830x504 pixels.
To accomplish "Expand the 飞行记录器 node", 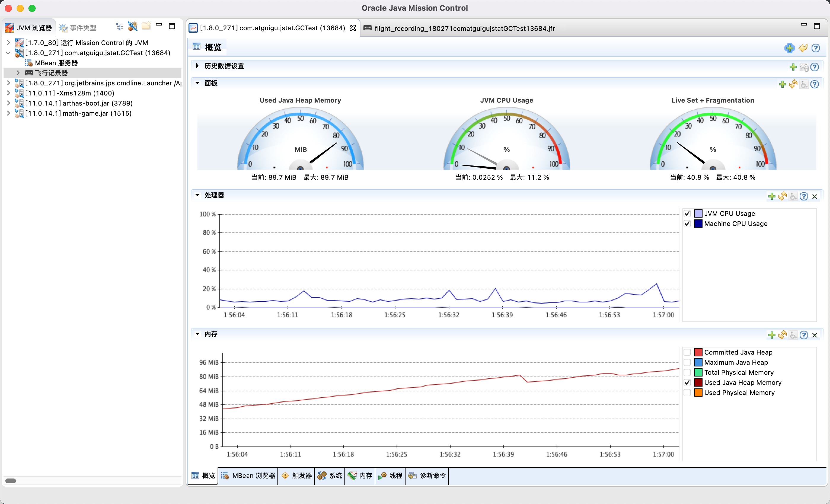I will tap(18, 73).
